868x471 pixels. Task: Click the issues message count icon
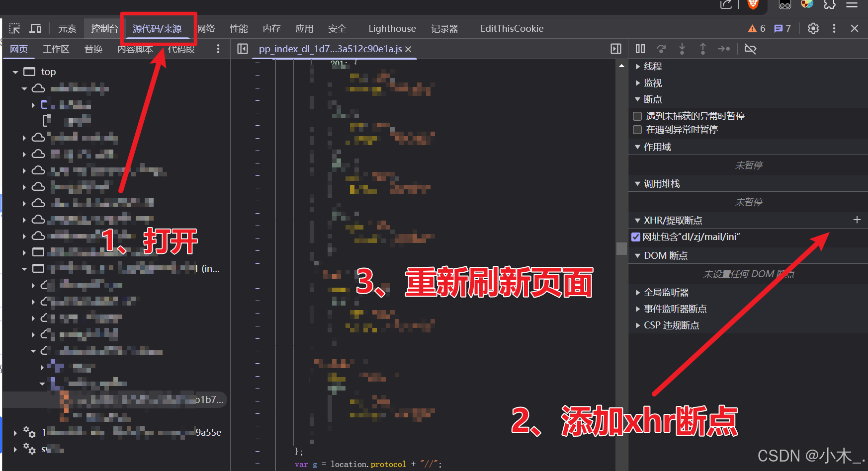782,28
